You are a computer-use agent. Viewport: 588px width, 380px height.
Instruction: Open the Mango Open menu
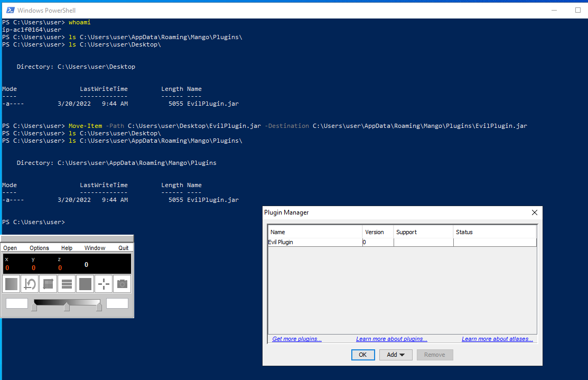[x=10, y=248]
